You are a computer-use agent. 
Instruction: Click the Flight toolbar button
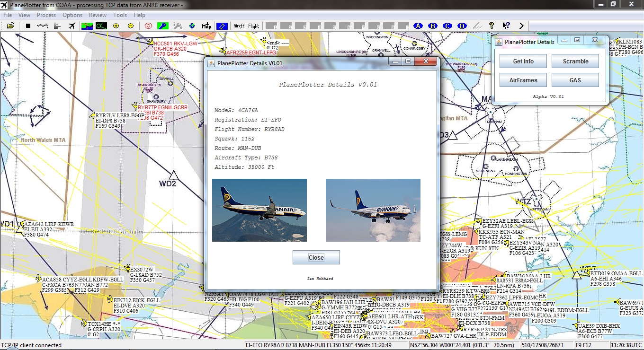point(253,26)
